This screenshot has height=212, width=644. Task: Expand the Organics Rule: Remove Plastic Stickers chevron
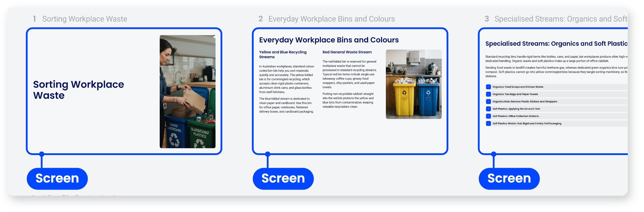[x=488, y=102]
